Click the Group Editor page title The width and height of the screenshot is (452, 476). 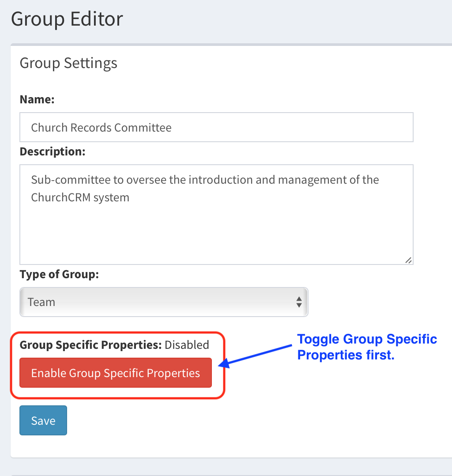67,19
